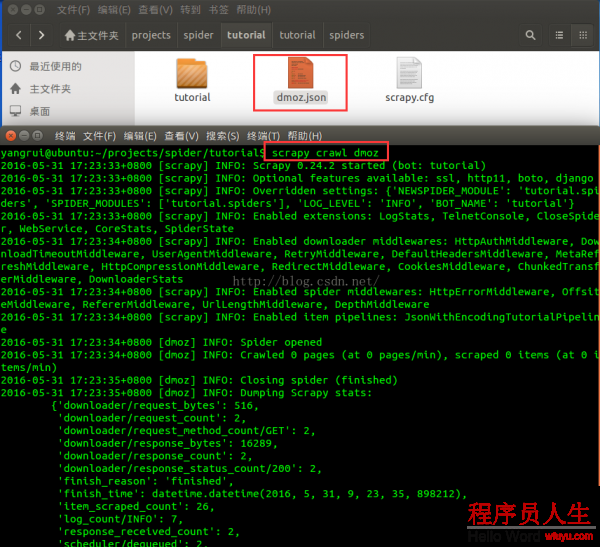
Task: Open file manager 帮助(H) menu
Action: [x=253, y=10]
